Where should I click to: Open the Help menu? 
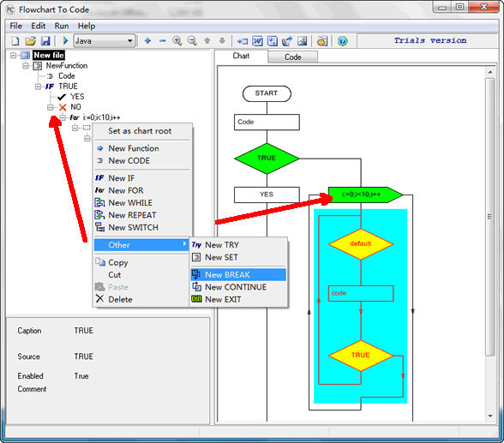[x=87, y=26]
